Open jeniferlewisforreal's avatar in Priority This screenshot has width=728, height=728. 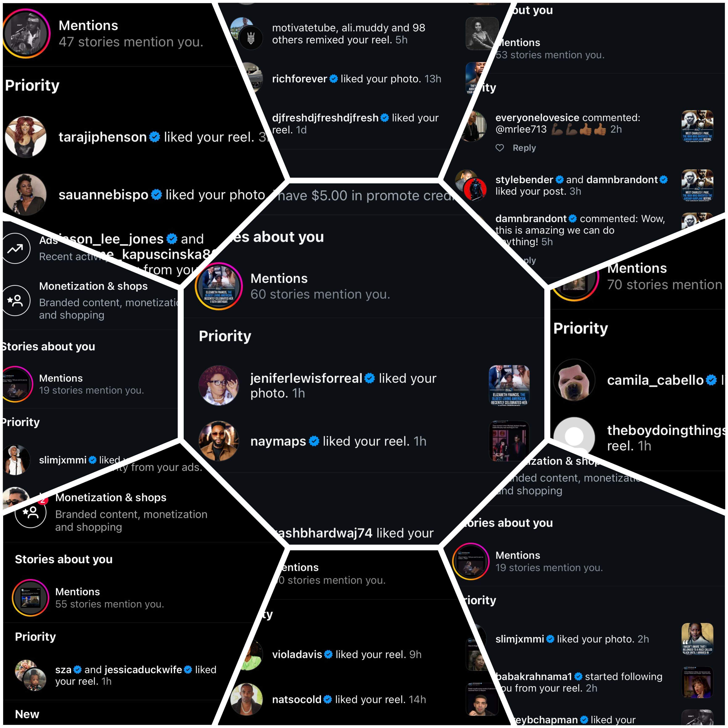tap(219, 385)
